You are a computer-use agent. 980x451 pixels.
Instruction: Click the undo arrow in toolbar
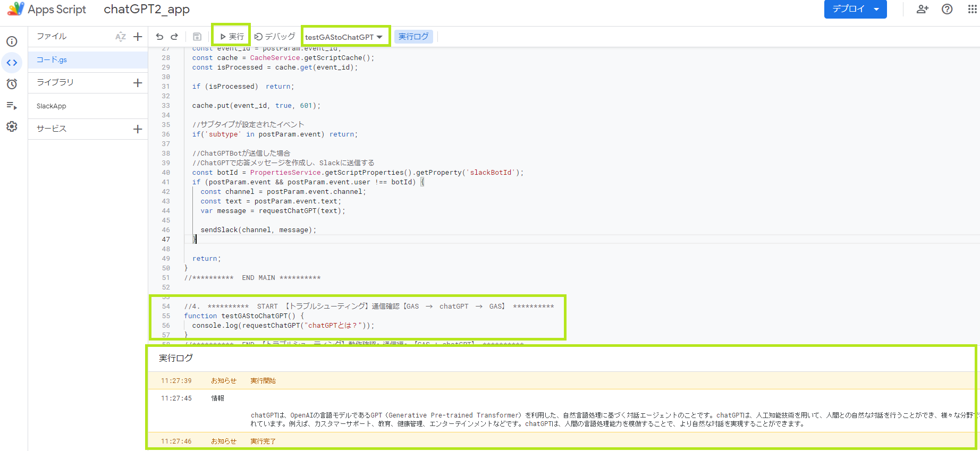(x=159, y=37)
